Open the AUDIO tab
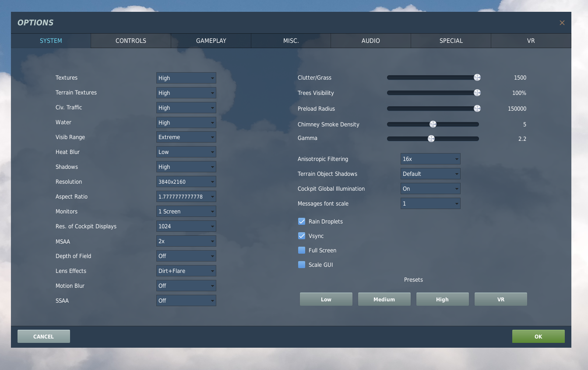Viewport: 588px width, 370px height. 371,41
